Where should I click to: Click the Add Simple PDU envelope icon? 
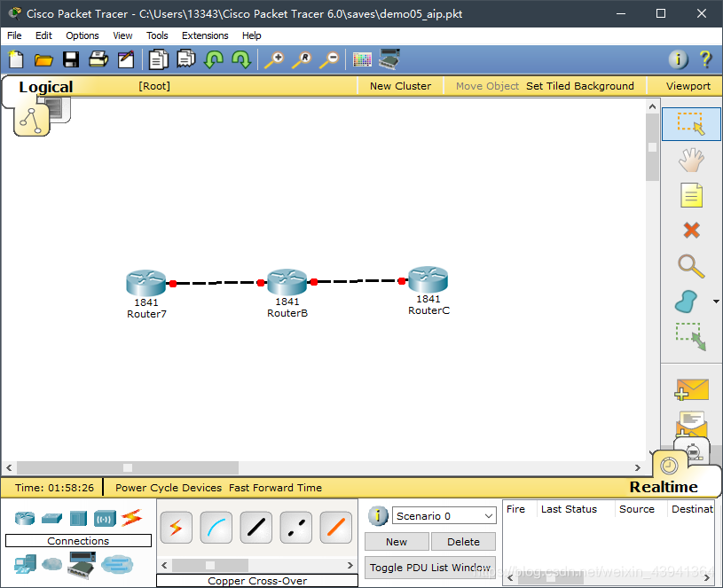click(x=691, y=390)
